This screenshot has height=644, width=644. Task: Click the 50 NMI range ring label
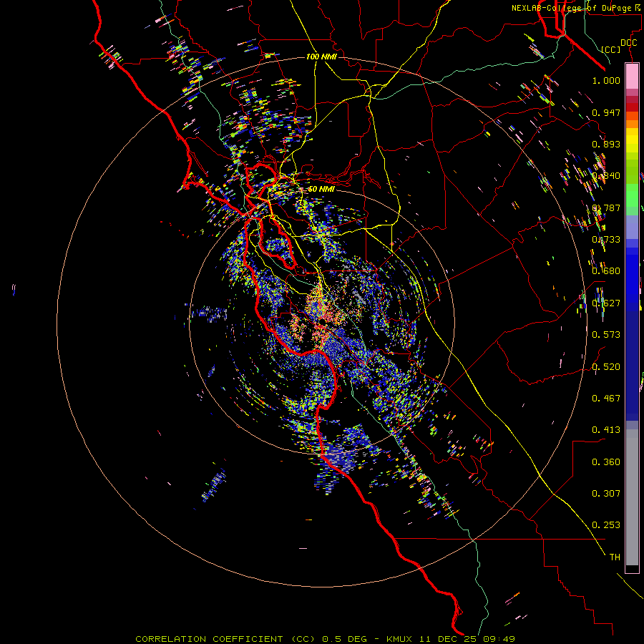pyautogui.click(x=321, y=190)
